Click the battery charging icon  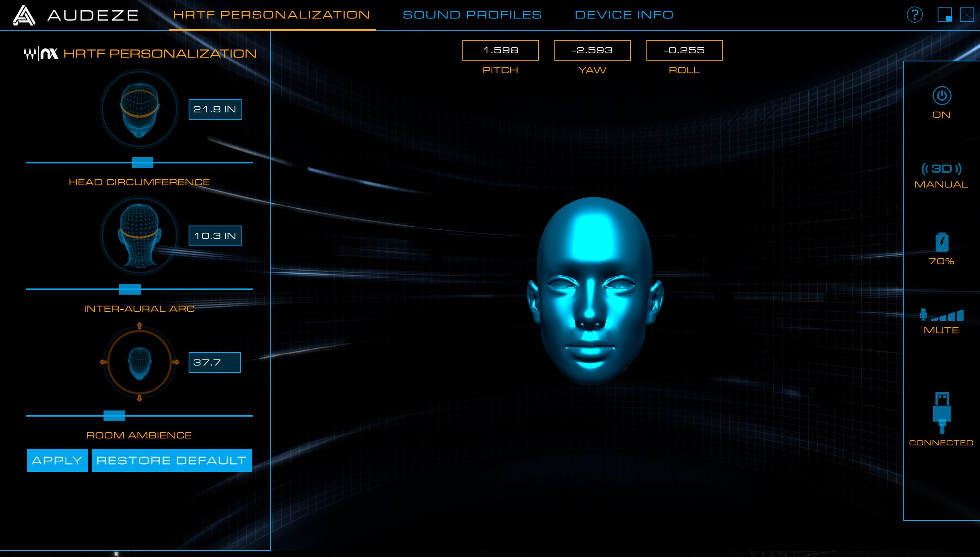[x=942, y=242]
